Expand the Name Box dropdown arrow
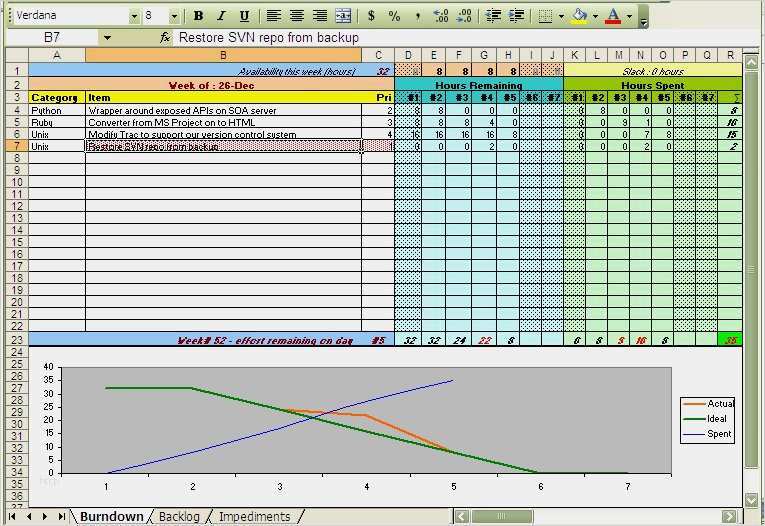The image size is (765, 526). pyautogui.click(x=106, y=37)
